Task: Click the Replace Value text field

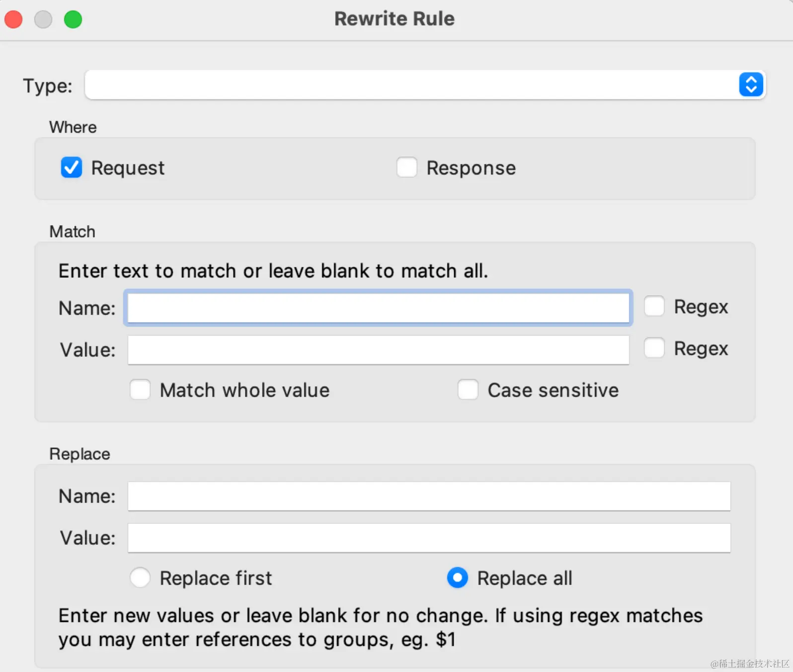Action: [429, 538]
